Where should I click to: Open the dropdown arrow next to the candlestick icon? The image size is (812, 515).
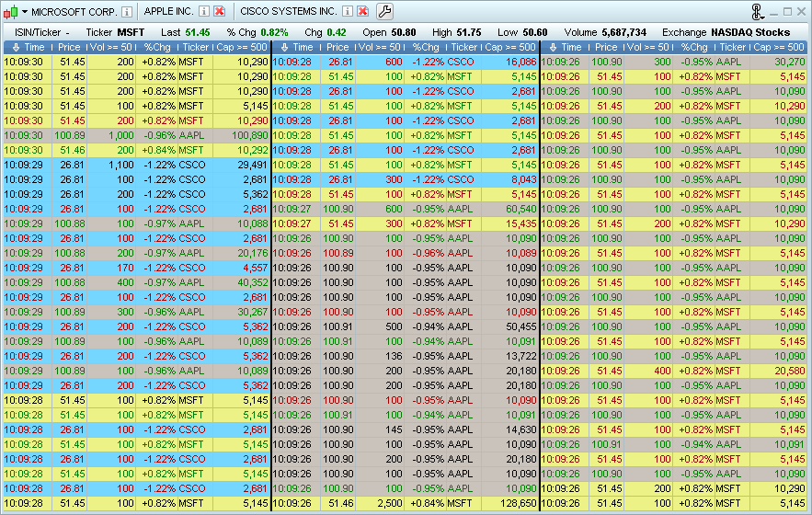[24, 11]
